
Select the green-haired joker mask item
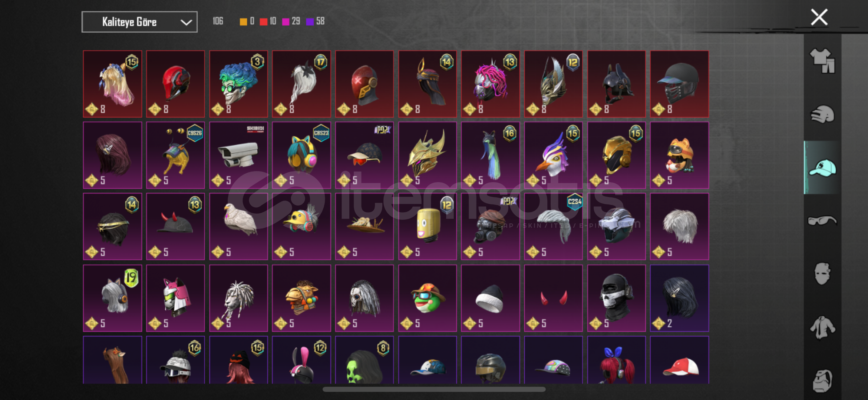238,84
